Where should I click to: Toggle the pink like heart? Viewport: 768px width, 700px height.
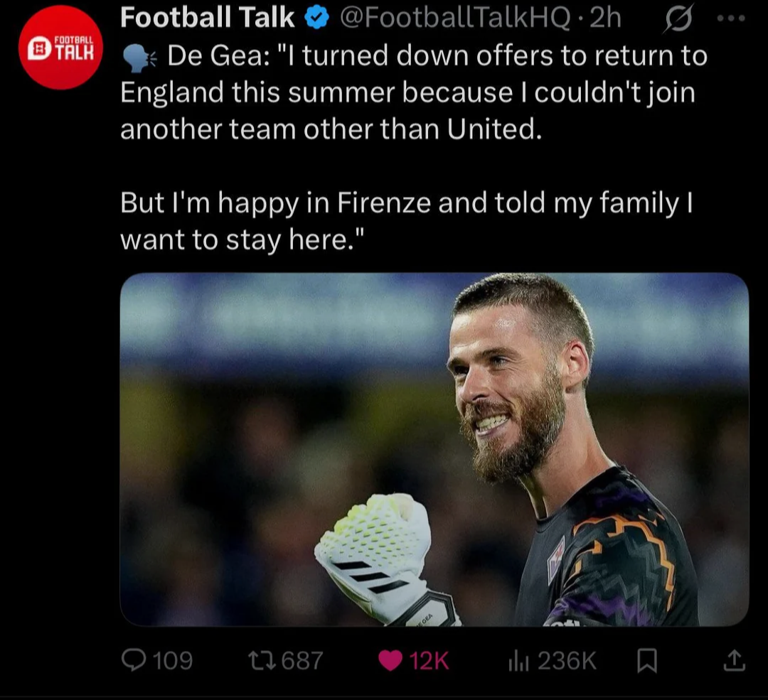pos(390,660)
